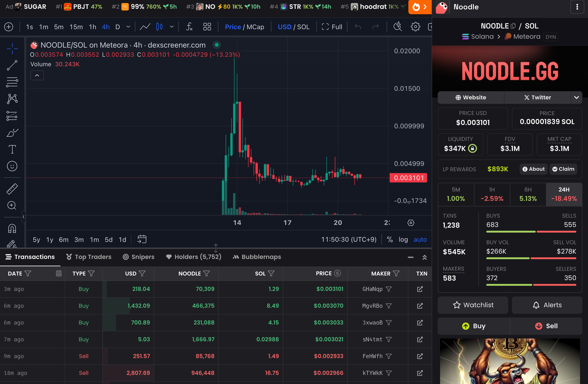Image resolution: width=588 pixels, height=384 pixels.
Task: Click the Claim LP rewards button
Action: (x=563, y=169)
